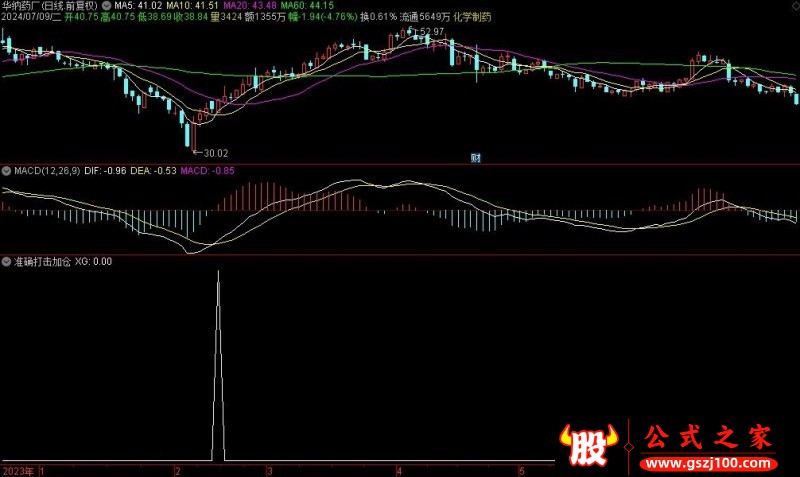
Task: Click the XG signal spike peak
Action: point(218,272)
